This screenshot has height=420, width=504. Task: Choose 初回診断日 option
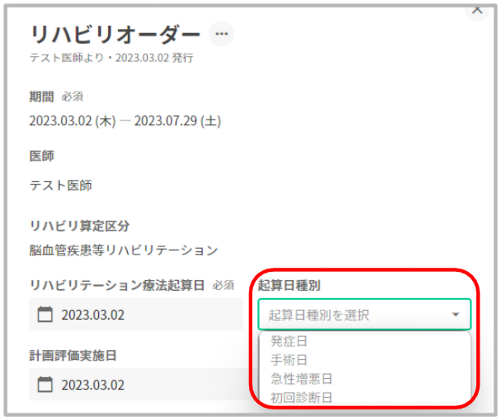(x=301, y=398)
